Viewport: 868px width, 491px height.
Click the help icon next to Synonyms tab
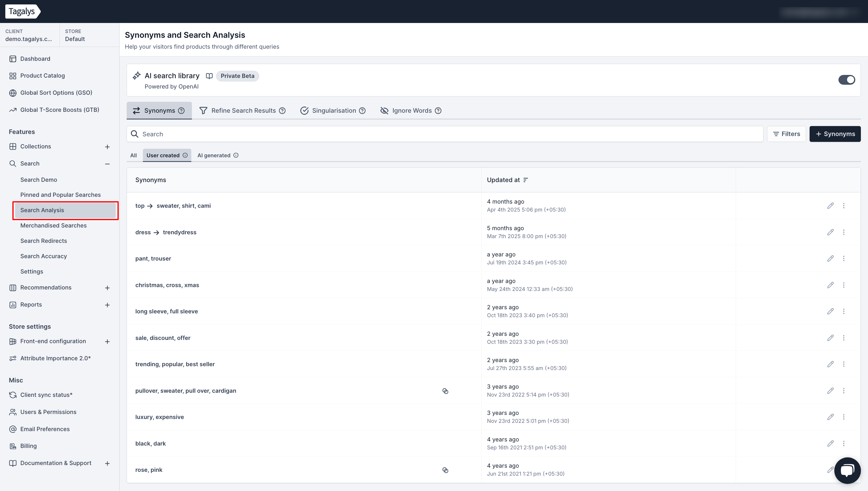pos(181,111)
